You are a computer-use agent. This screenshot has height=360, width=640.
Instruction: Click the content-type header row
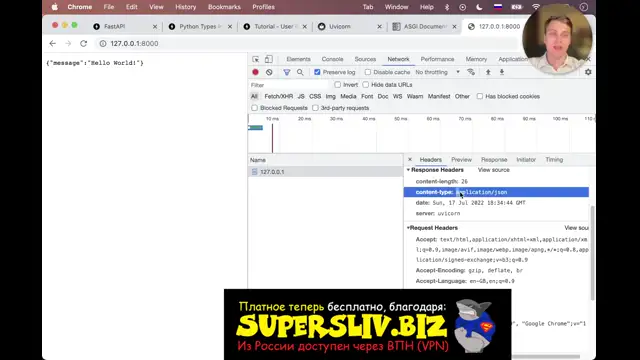pyautogui.click(x=496, y=192)
